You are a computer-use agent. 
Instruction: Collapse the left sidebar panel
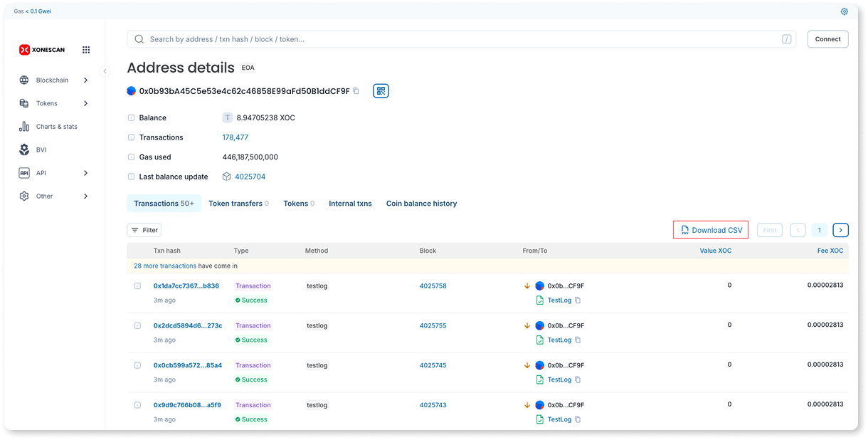105,71
